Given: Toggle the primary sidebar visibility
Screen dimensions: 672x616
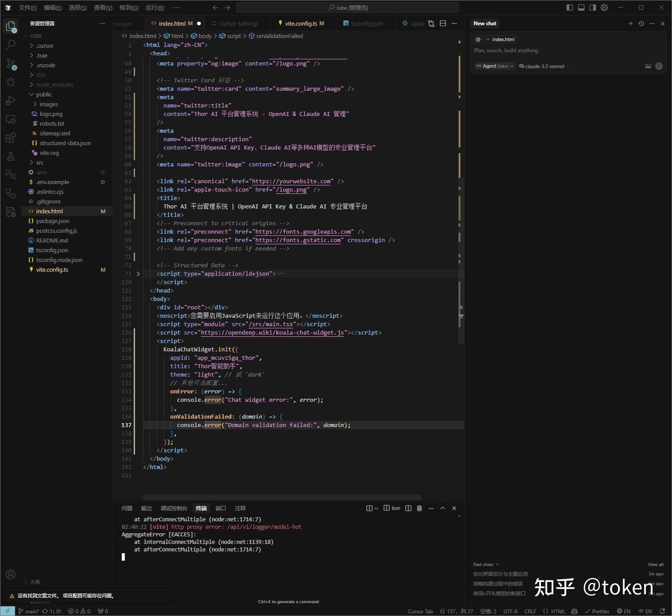Looking at the screenshot, I should [569, 7].
